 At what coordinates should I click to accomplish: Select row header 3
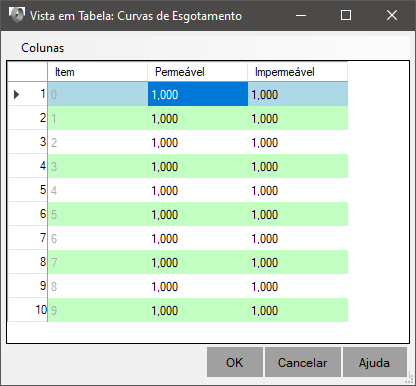click(x=28, y=142)
